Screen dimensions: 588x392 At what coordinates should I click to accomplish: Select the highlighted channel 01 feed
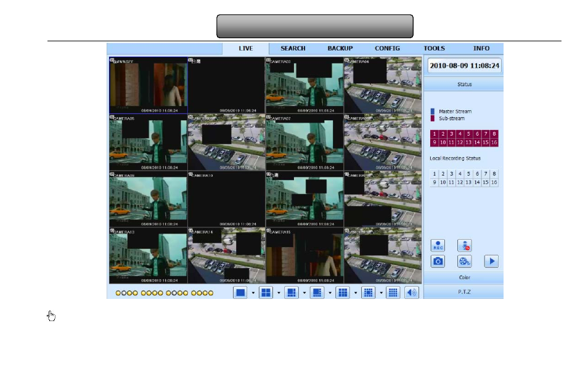click(x=148, y=85)
